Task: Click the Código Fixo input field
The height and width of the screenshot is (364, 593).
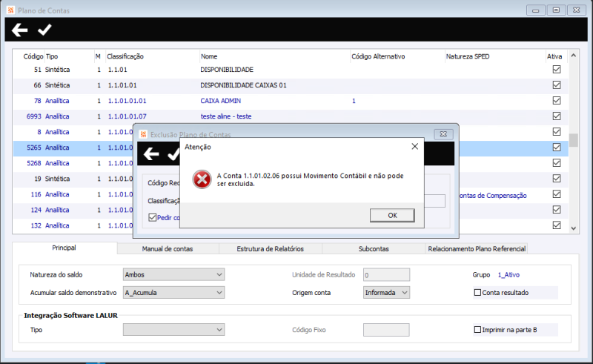Action: pyautogui.click(x=386, y=330)
